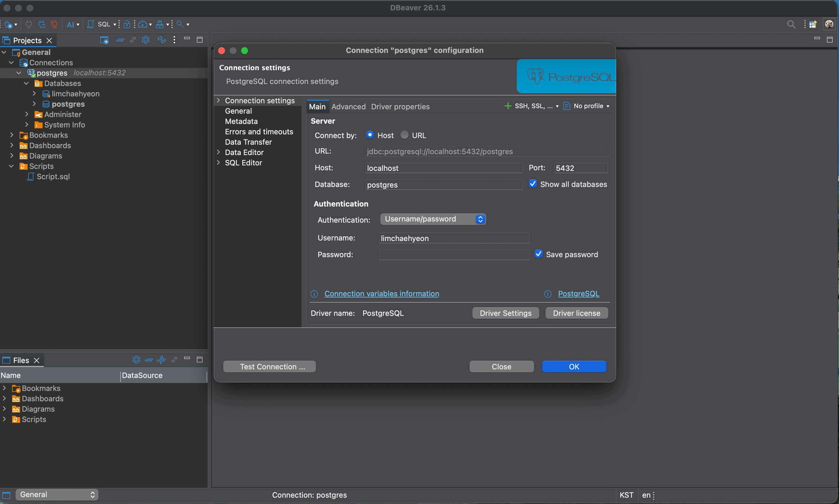The width and height of the screenshot is (839, 504).
Task: Expand the Administer folder in tree
Action: click(27, 114)
